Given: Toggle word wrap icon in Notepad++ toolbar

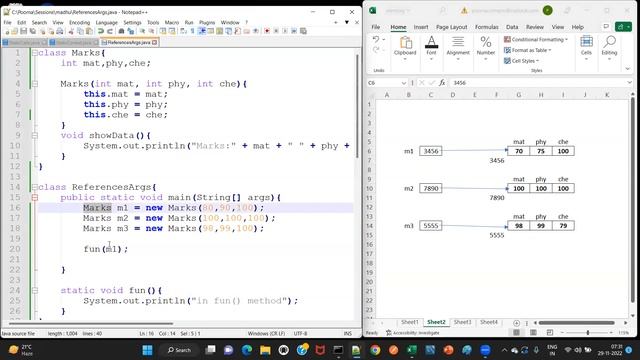Looking at the screenshot, I should [184, 31].
